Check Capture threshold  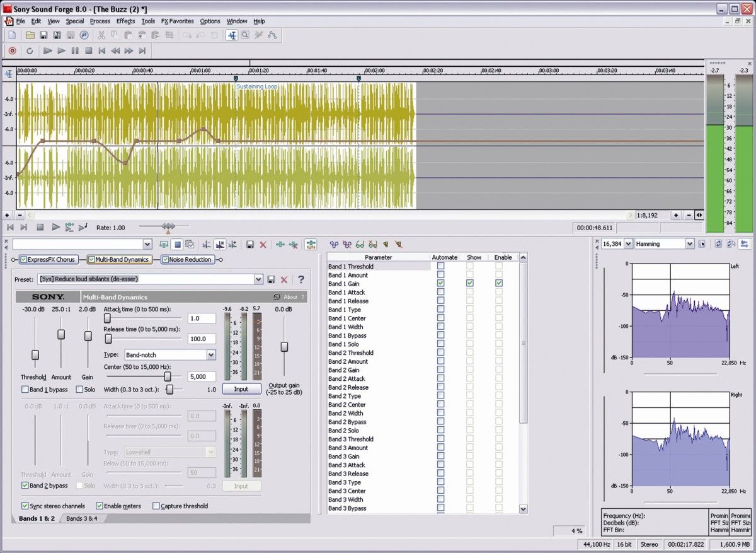pyautogui.click(x=156, y=506)
